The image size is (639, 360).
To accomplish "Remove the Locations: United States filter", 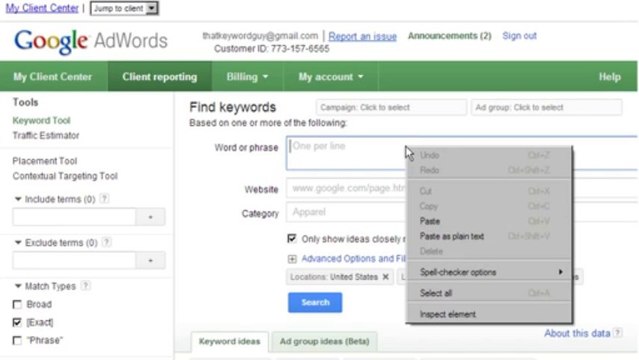I will pyautogui.click(x=386, y=277).
